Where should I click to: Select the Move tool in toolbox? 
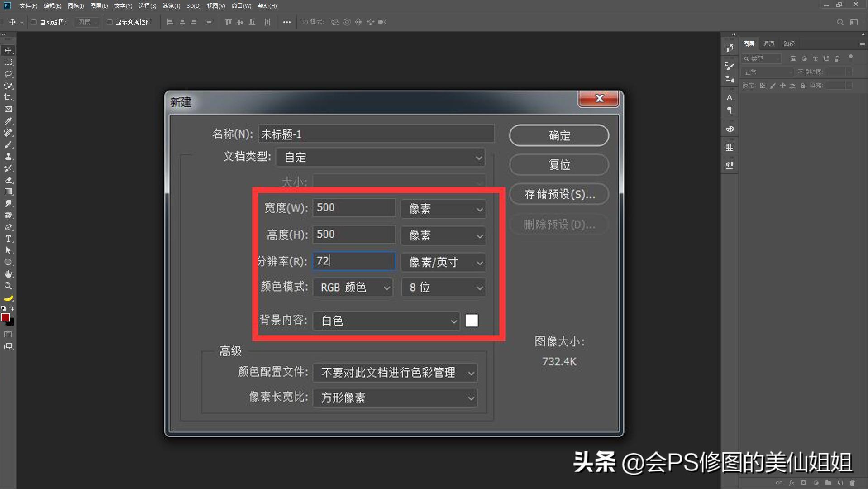pos(8,50)
